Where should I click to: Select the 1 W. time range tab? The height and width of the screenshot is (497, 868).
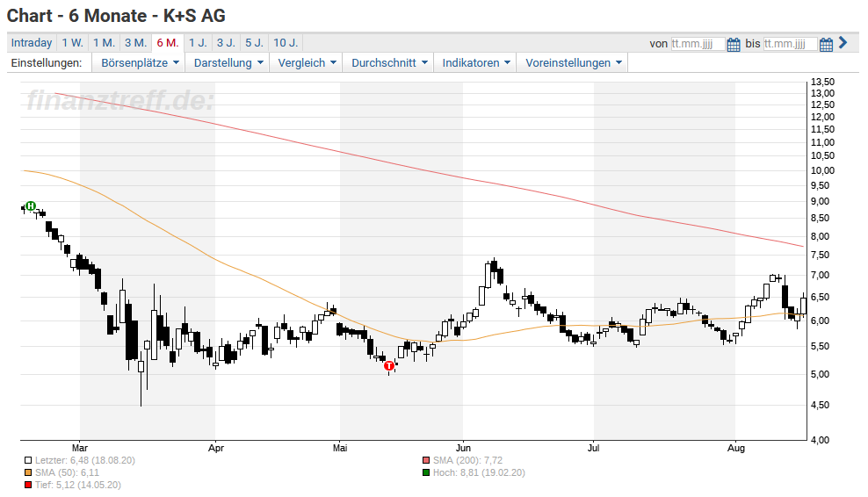73,43
